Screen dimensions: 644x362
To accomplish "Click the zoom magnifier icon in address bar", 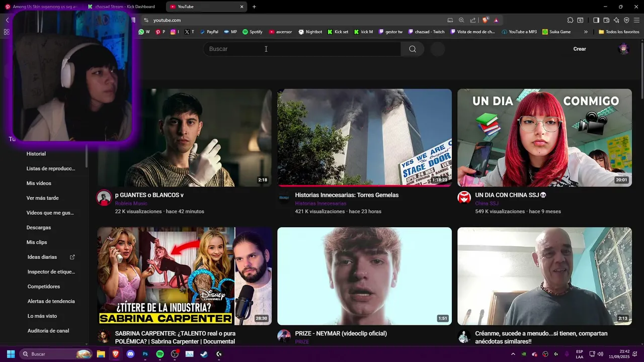I will point(461,20).
